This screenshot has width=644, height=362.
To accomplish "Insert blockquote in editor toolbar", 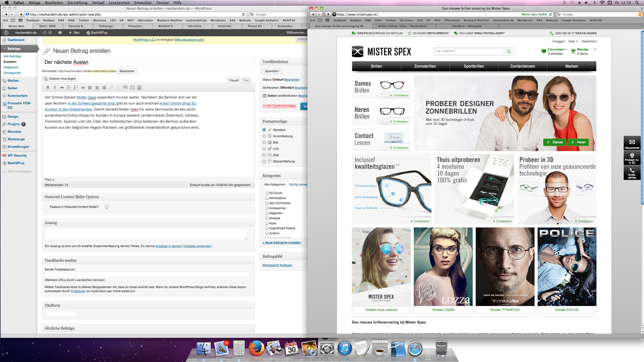I will click(83, 87).
